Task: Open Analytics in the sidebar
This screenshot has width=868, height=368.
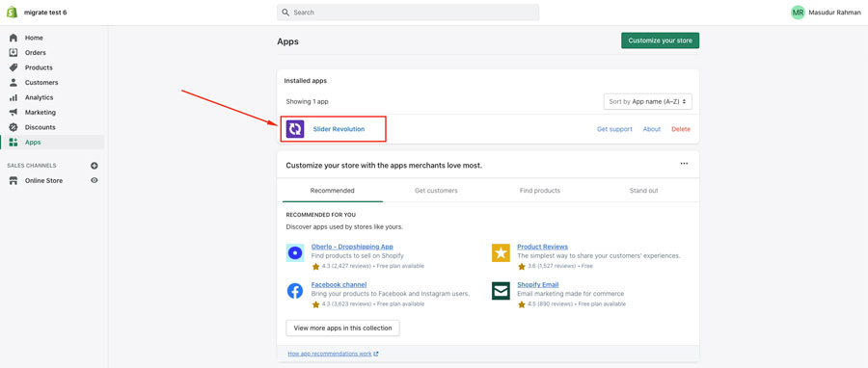Action: [39, 97]
